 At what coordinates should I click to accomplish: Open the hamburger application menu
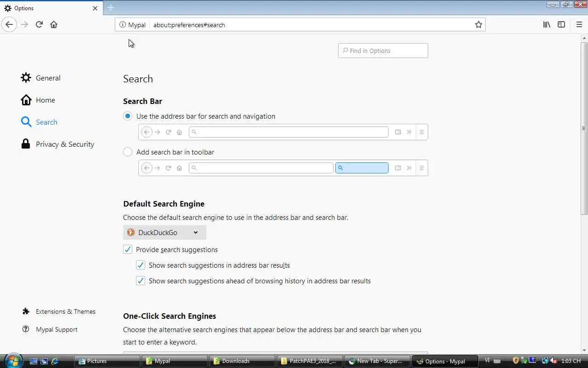coord(579,24)
